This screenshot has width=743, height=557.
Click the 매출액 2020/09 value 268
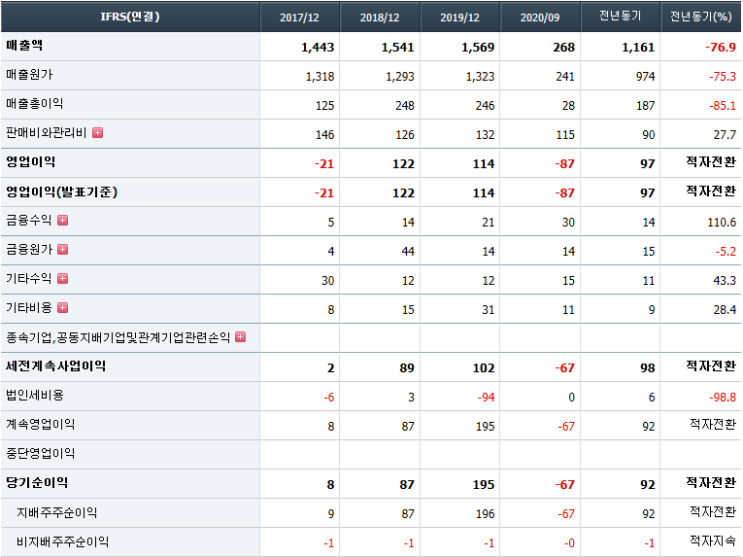click(x=564, y=47)
